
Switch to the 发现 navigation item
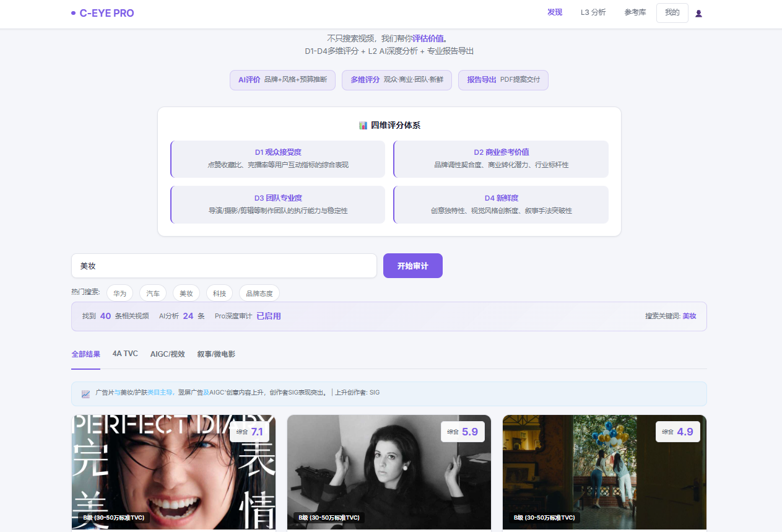(555, 12)
